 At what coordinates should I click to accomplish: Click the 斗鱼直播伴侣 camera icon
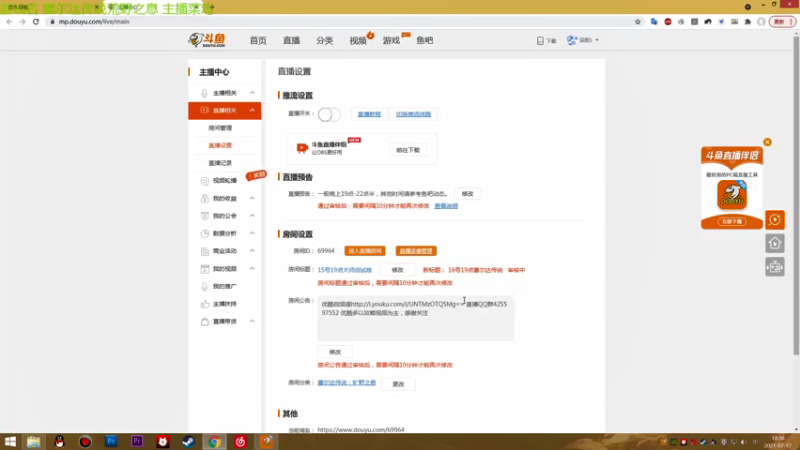tap(302, 148)
